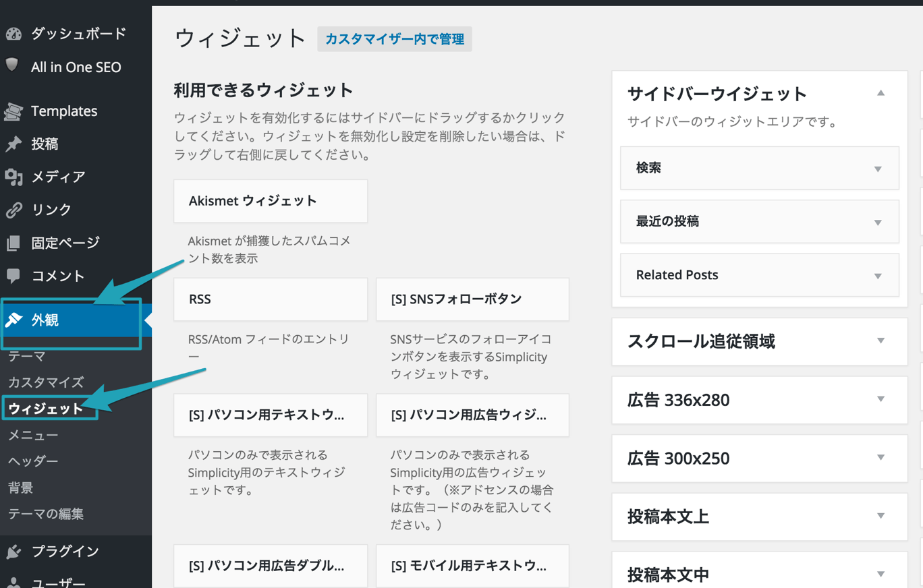Select the 外観 appearance menu label
The width and height of the screenshot is (923, 588).
45,320
